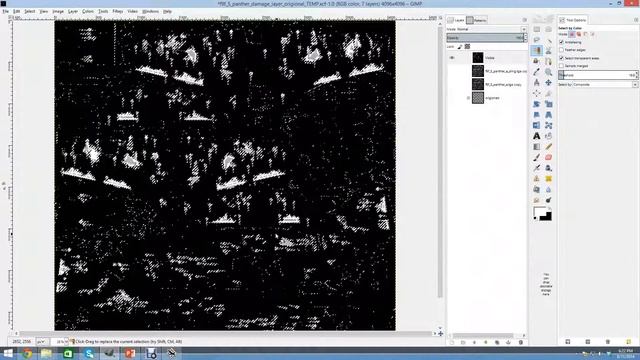640x360 pixels.
Task: Toggle Select transparent areas checkbox
Action: click(562, 58)
